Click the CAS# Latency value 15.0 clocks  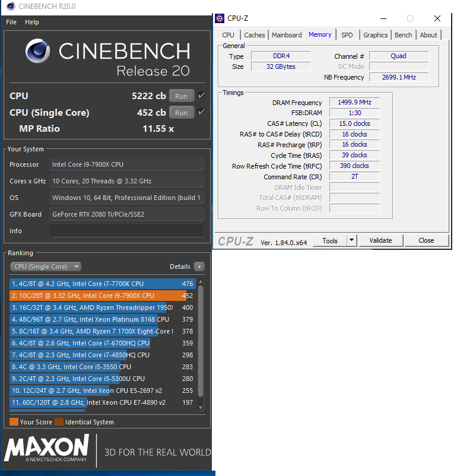pos(355,123)
